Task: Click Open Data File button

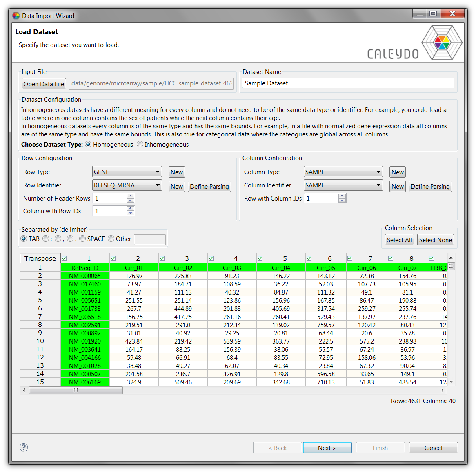Action: (44, 84)
